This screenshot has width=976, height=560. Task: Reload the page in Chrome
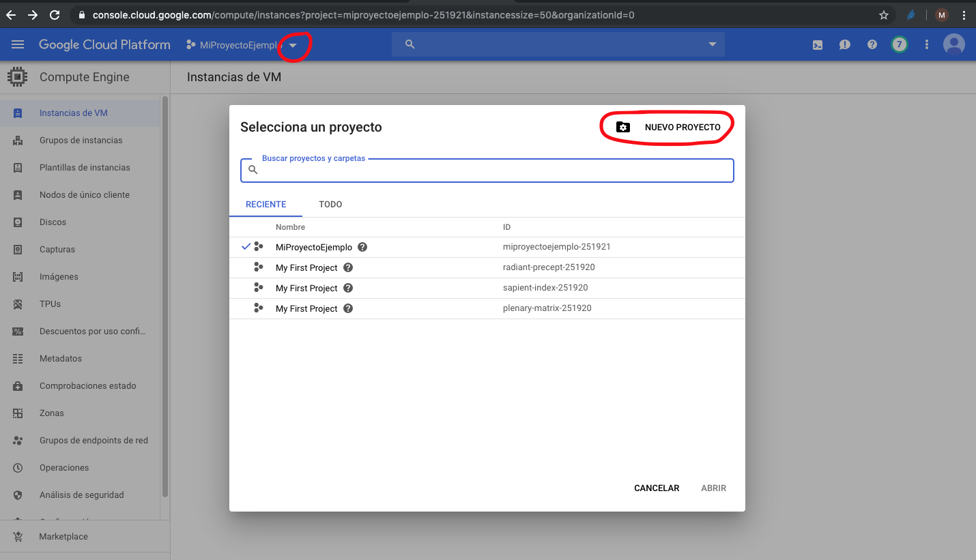click(55, 14)
